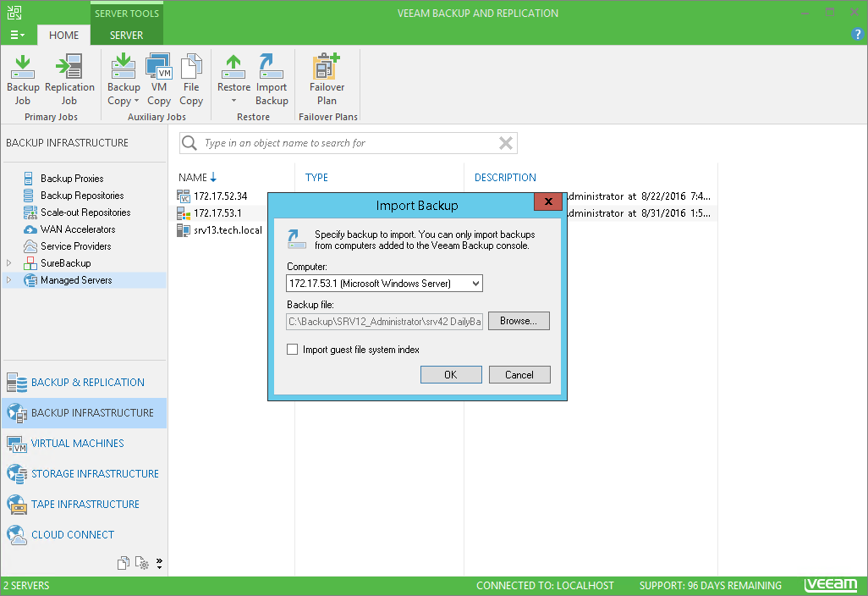Open the Backup Infrastructure view
Viewport: 868px width, 596px height.
84,412
